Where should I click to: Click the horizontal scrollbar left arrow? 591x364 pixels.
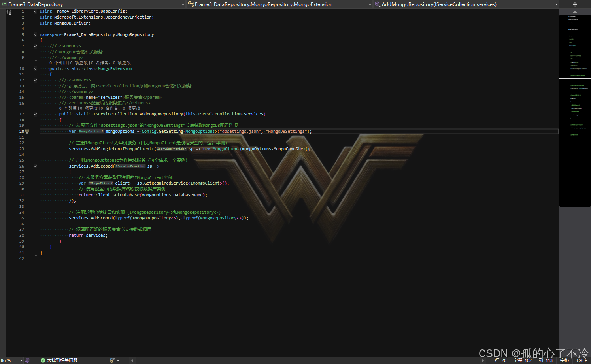132,360
